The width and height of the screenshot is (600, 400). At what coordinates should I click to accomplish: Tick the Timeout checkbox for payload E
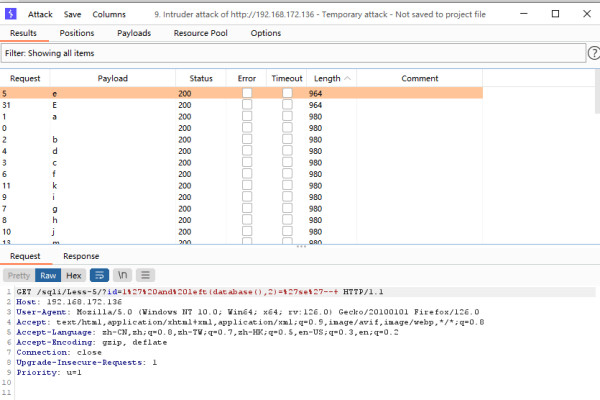click(287, 104)
